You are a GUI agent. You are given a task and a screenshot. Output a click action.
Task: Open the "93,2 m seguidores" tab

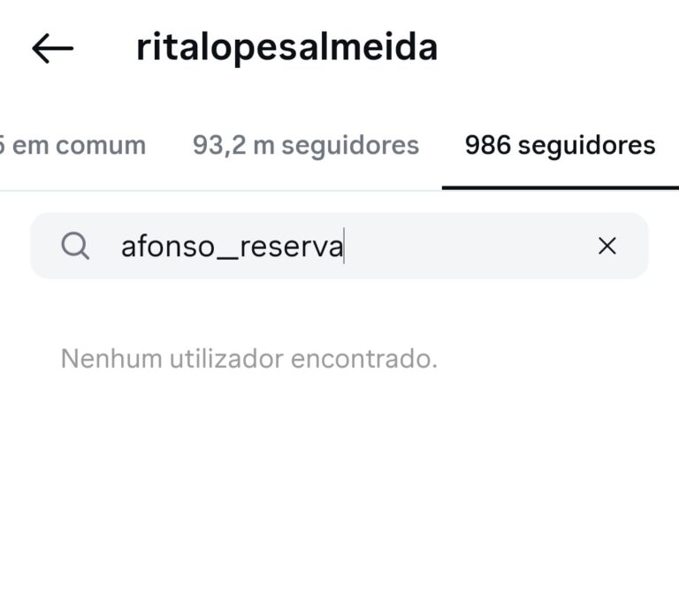tap(306, 145)
